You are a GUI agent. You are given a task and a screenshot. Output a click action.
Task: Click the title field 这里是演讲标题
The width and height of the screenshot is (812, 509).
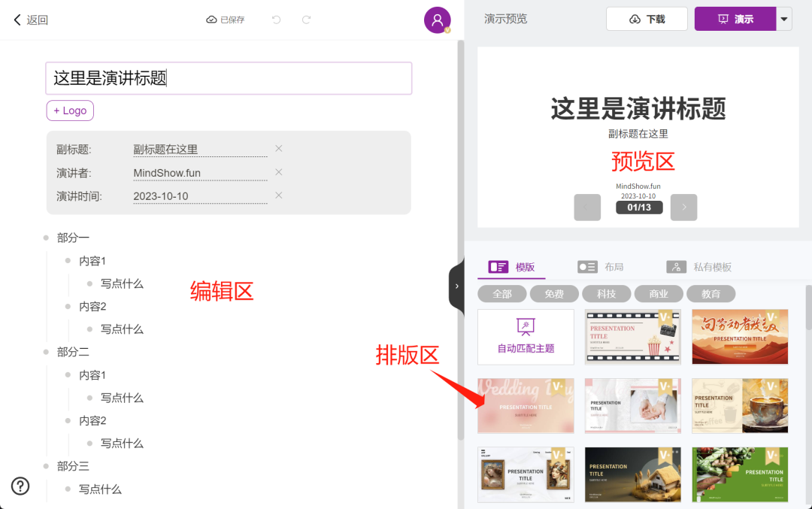click(x=229, y=78)
